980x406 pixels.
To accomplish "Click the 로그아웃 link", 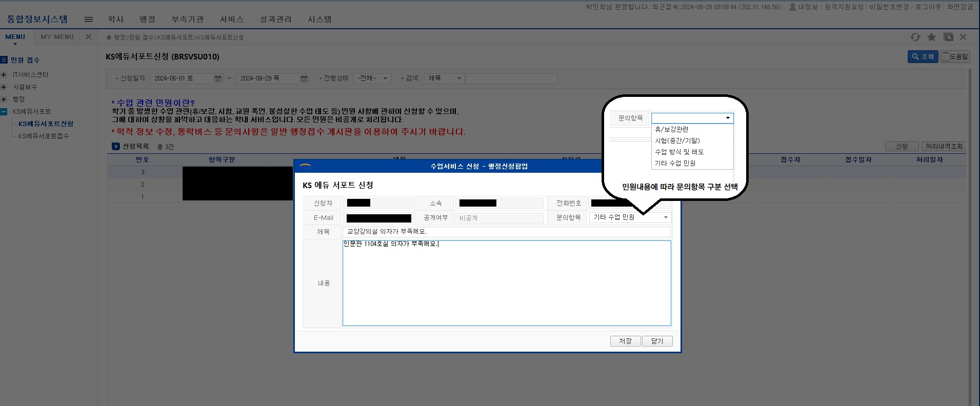I will (x=928, y=7).
